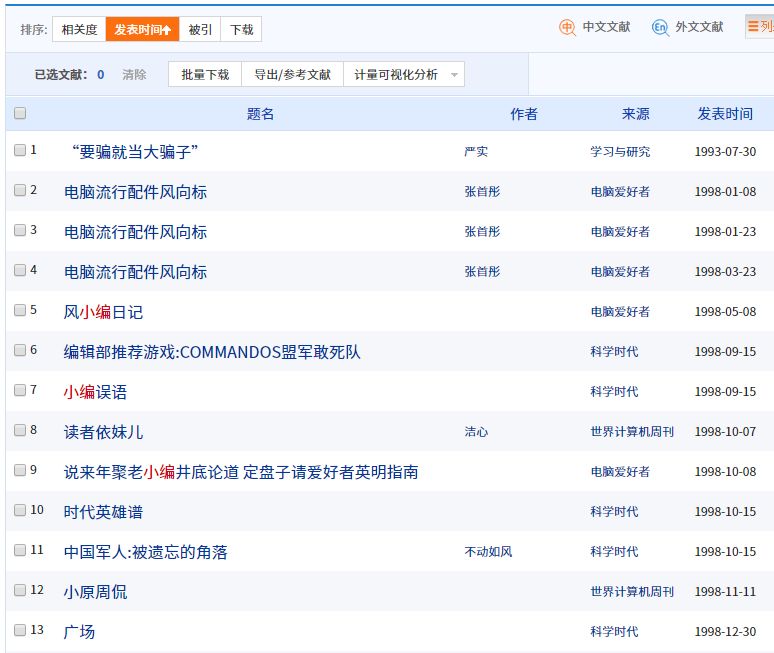Click the 批量下载 button
Screen dimensions: 774x653
click(205, 75)
